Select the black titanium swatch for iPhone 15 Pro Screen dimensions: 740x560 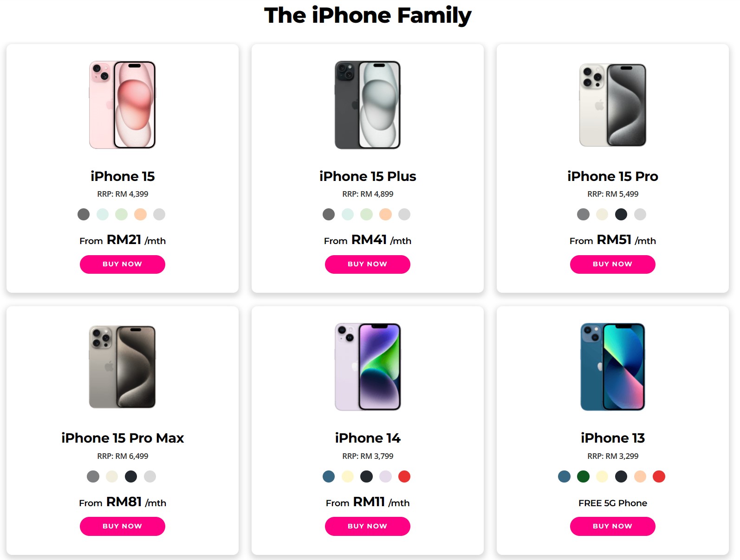[x=621, y=214]
